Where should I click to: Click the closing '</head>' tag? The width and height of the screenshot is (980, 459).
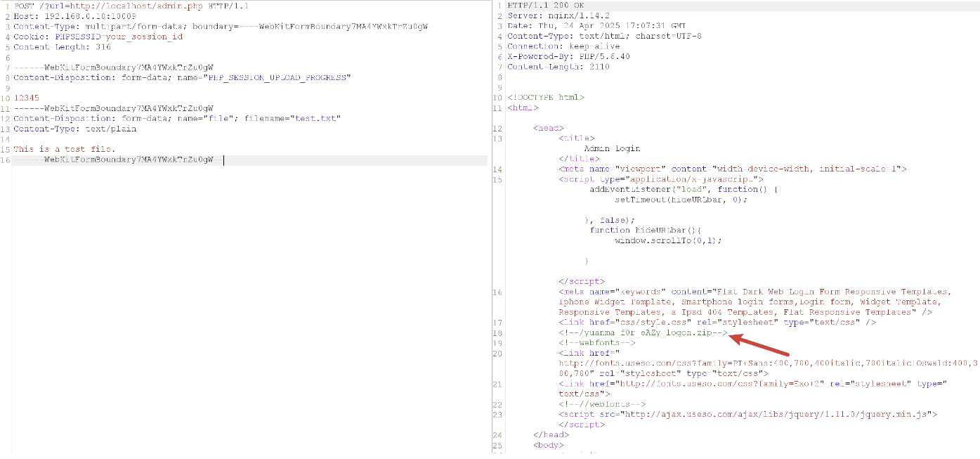[x=551, y=435]
